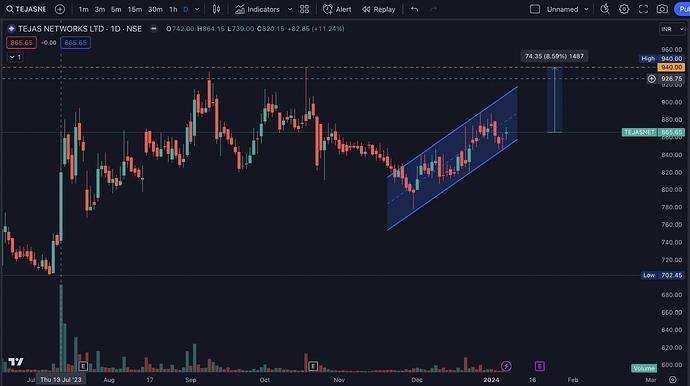This screenshot has height=386, width=690.
Task: Switch to the 15m timeframe
Action: pos(135,9)
